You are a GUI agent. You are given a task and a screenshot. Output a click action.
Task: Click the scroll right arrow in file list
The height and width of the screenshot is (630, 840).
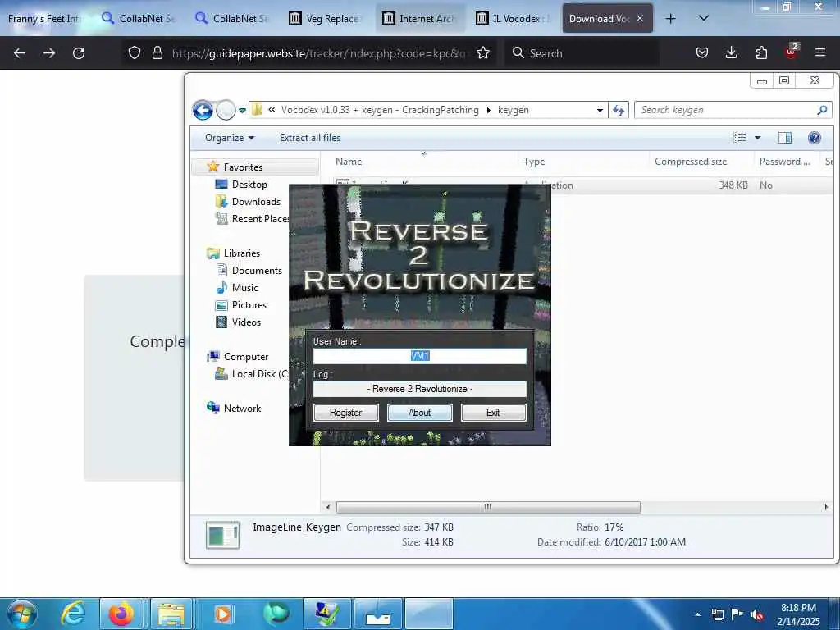(825, 507)
